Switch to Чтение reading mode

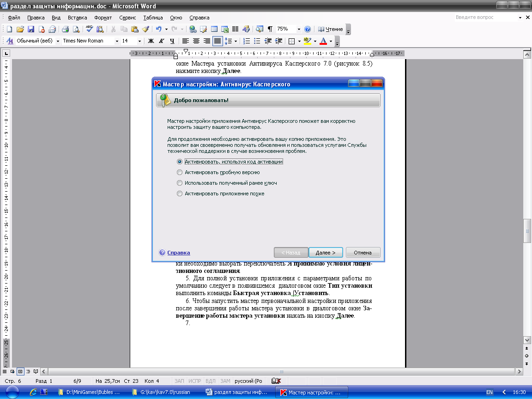tap(331, 29)
